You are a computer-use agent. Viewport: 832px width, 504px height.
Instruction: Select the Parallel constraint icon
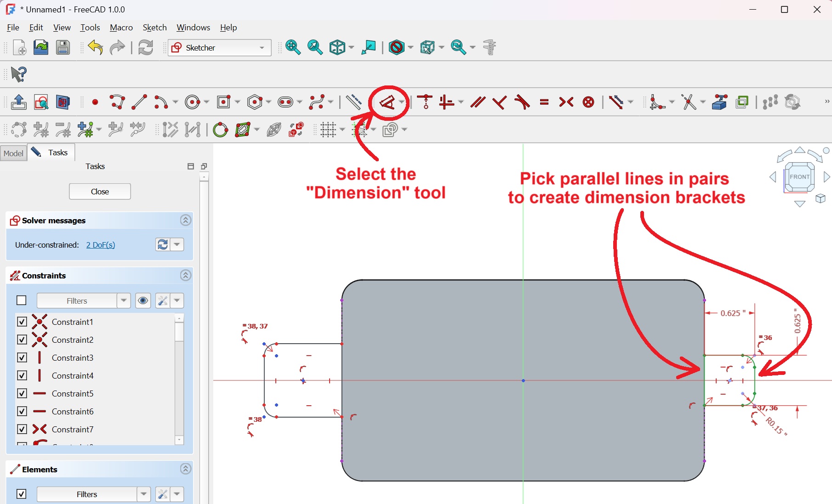click(478, 102)
